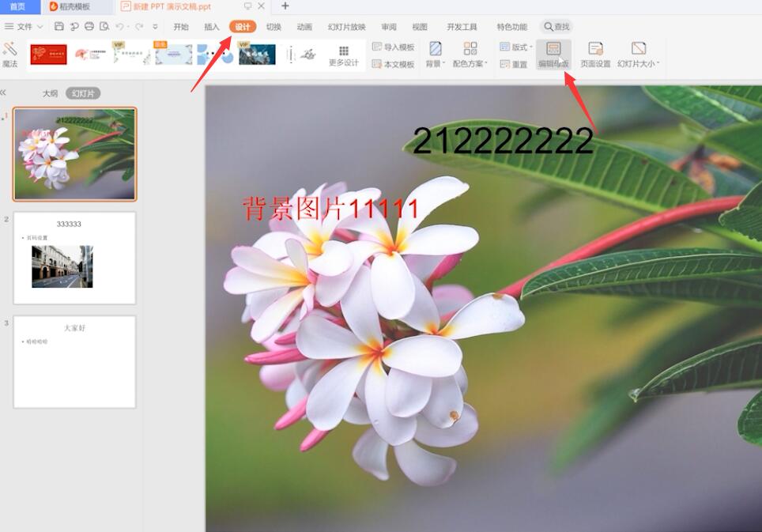Click 导入模板 (Import template)

(x=393, y=47)
